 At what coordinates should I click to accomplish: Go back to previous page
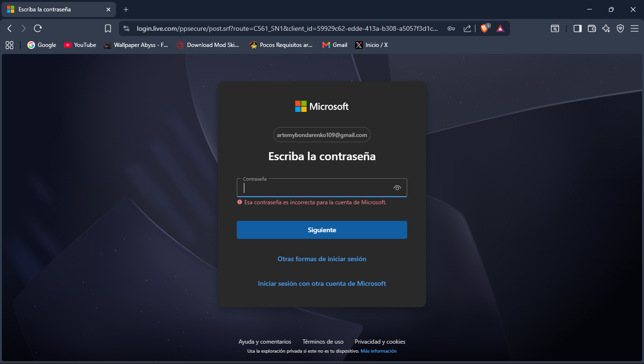[9, 28]
